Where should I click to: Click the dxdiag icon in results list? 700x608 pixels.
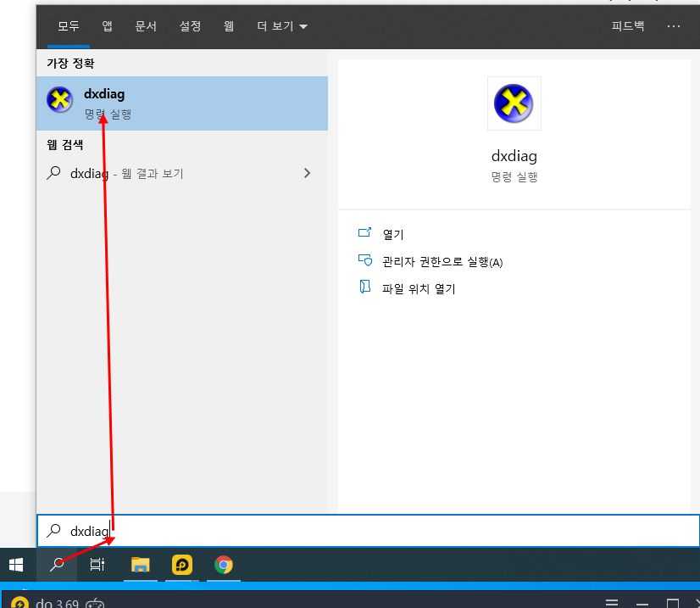(x=60, y=99)
